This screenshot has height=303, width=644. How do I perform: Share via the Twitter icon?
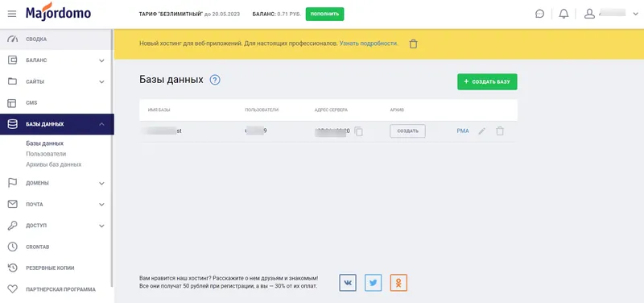pos(374,283)
